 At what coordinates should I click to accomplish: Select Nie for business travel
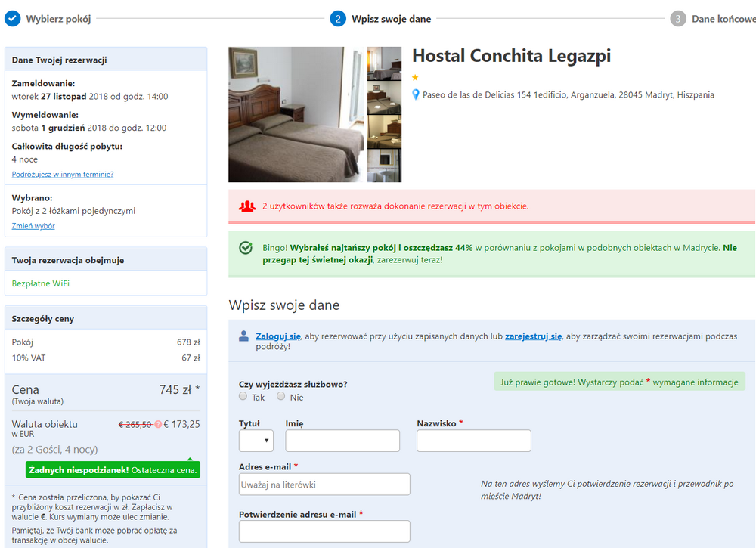coord(281,396)
